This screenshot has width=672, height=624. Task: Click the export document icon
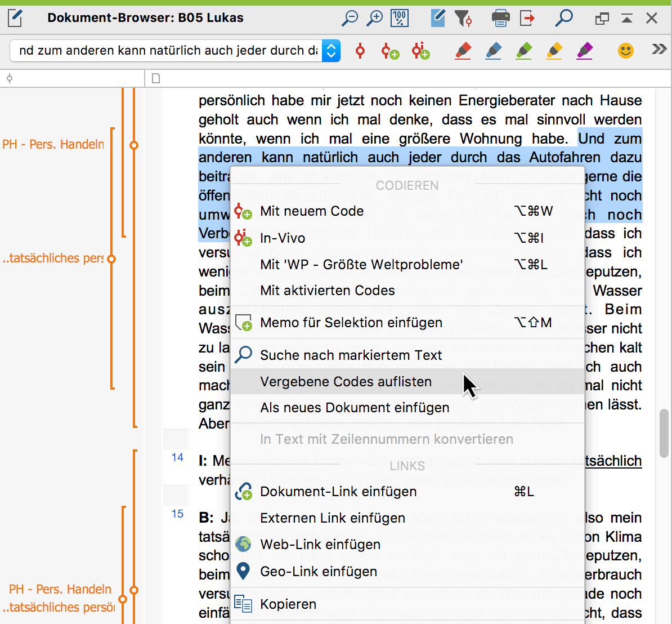[527, 18]
